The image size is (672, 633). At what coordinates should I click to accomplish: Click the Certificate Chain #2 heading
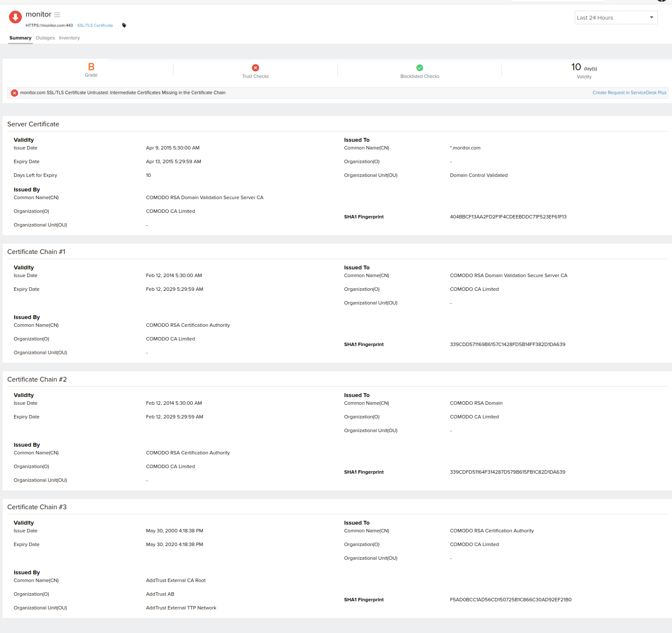(37, 379)
